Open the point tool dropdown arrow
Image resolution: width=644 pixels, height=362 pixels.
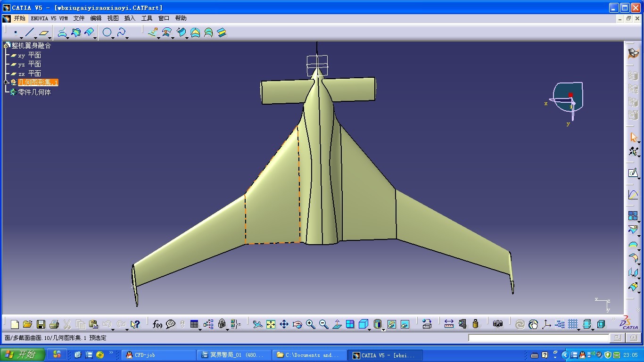(22, 38)
